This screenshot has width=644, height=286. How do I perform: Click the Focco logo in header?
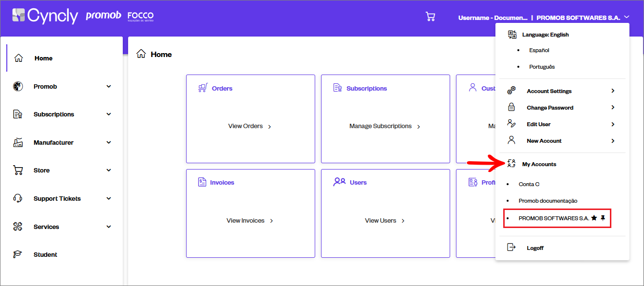[x=140, y=17]
